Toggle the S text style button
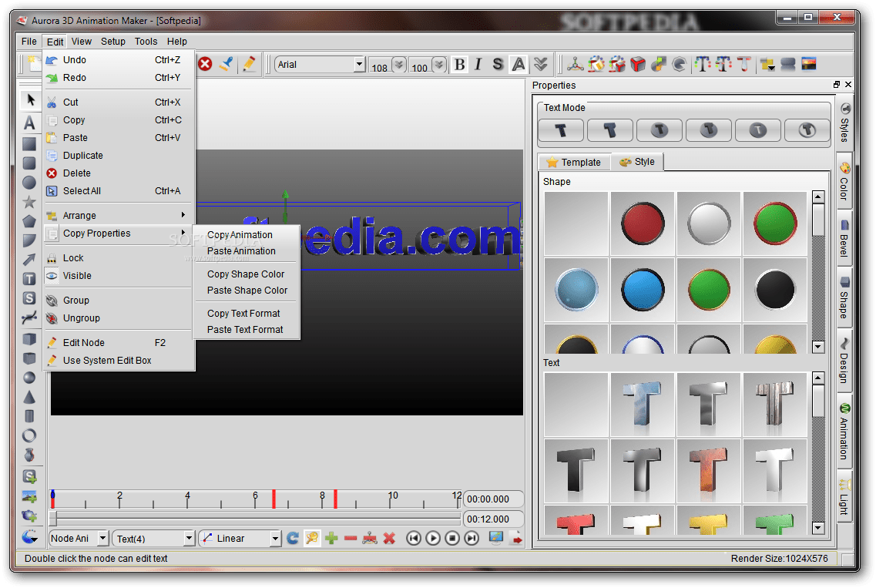Screen dimensions: 876x588 tap(497, 65)
